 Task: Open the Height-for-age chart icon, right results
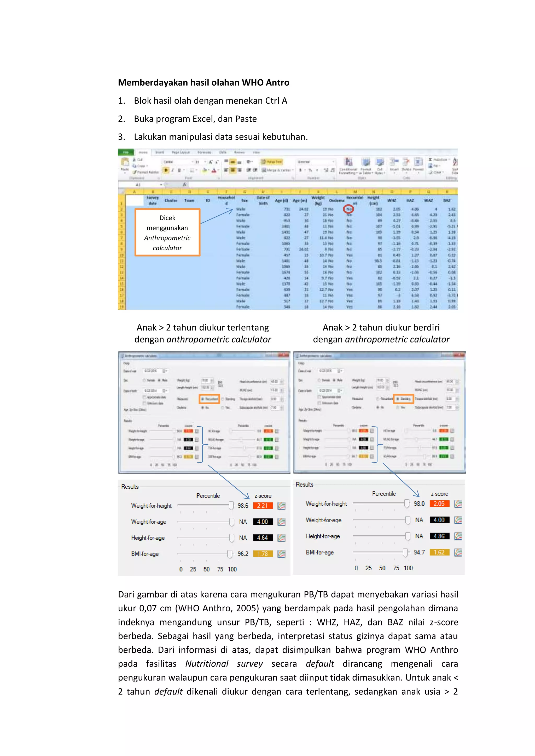458,536
